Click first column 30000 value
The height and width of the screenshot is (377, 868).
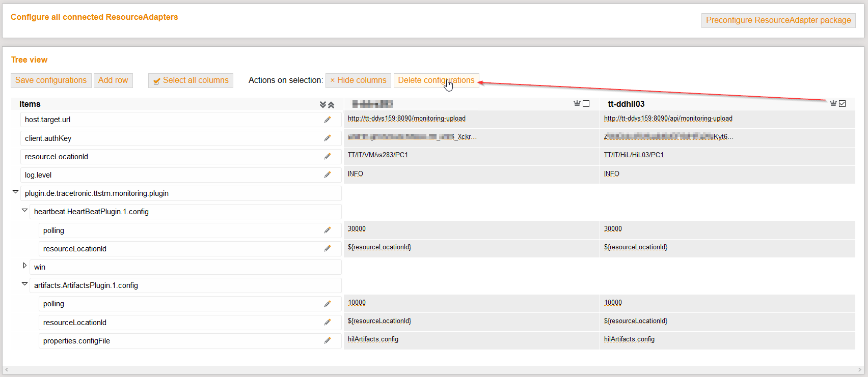coord(357,229)
